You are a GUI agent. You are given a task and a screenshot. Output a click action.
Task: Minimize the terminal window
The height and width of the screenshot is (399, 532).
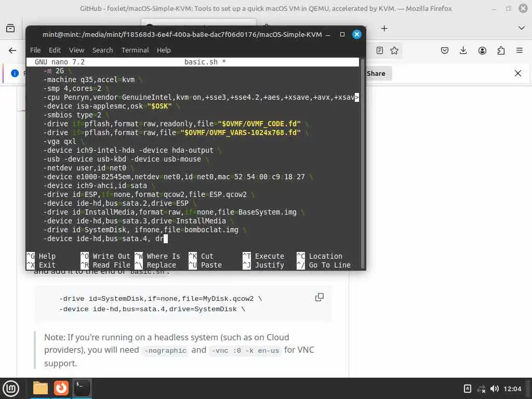pyautogui.click(x=328, y=35)
